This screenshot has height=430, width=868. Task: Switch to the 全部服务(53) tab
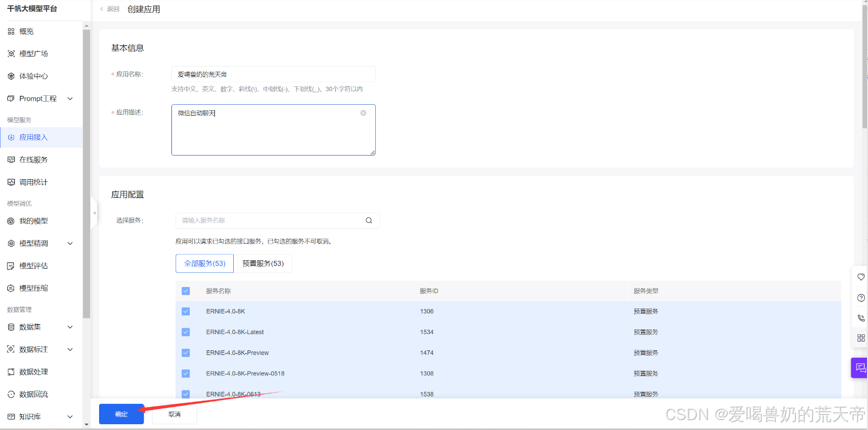[x=204, y=263]
